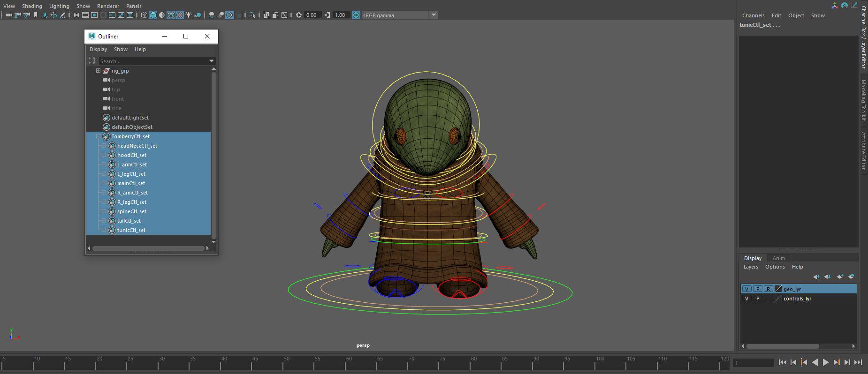Open the Outliner's Display menu
The image size is (868, 374).
click(x=98, y=49)
